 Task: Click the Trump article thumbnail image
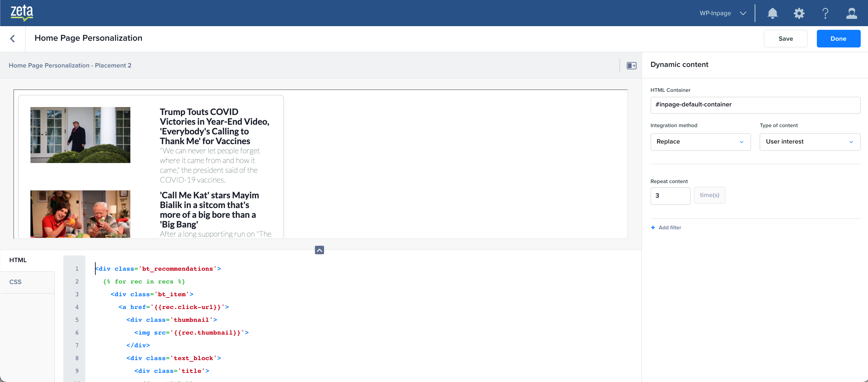pyautogui.click(x=80, y=135)
